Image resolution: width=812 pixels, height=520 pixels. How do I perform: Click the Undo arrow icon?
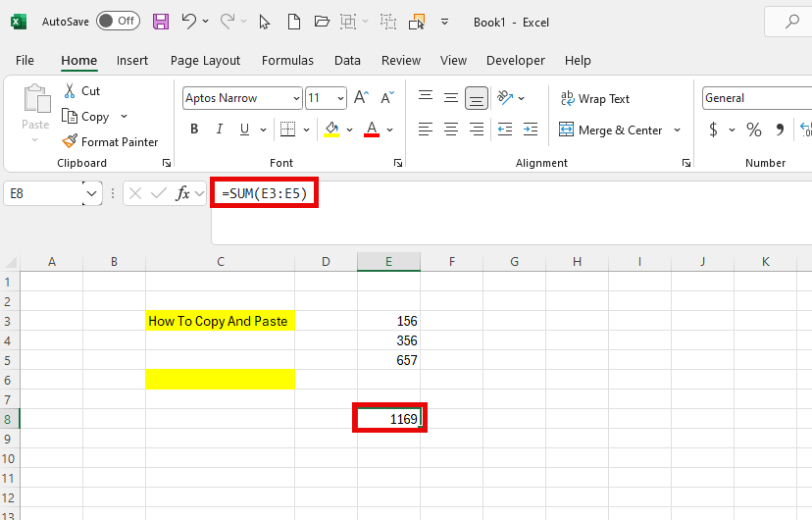pyautogui.click(x=189, y=22)
